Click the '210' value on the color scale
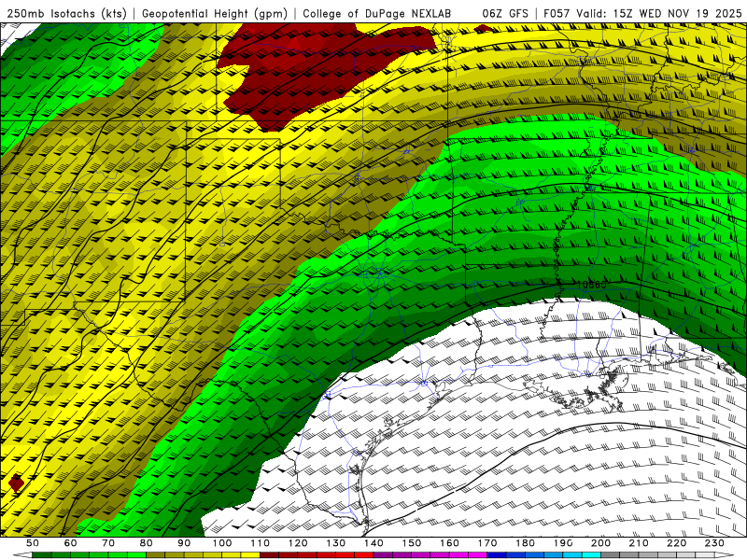The width and height of the screenshot is (747, 560). 639,543
